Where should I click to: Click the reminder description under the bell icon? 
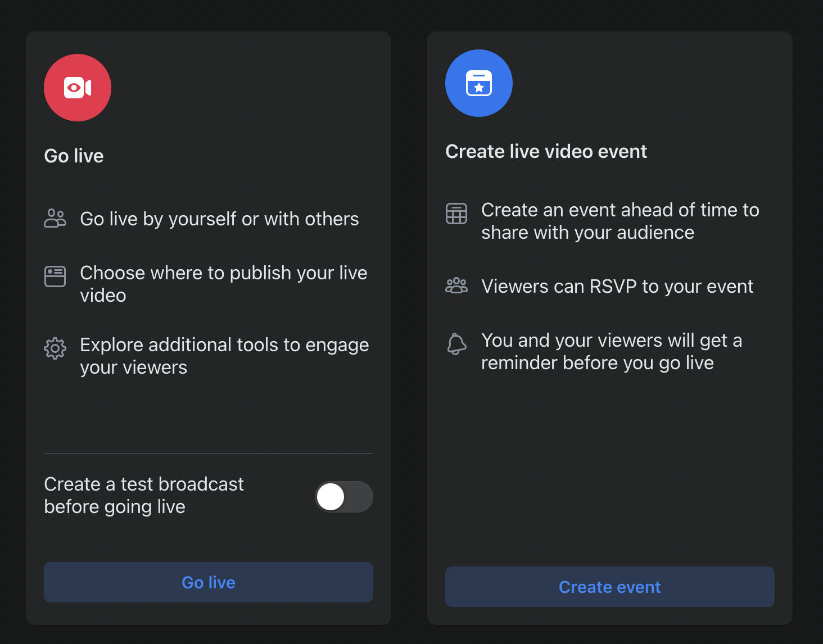[x=612, y=351]
